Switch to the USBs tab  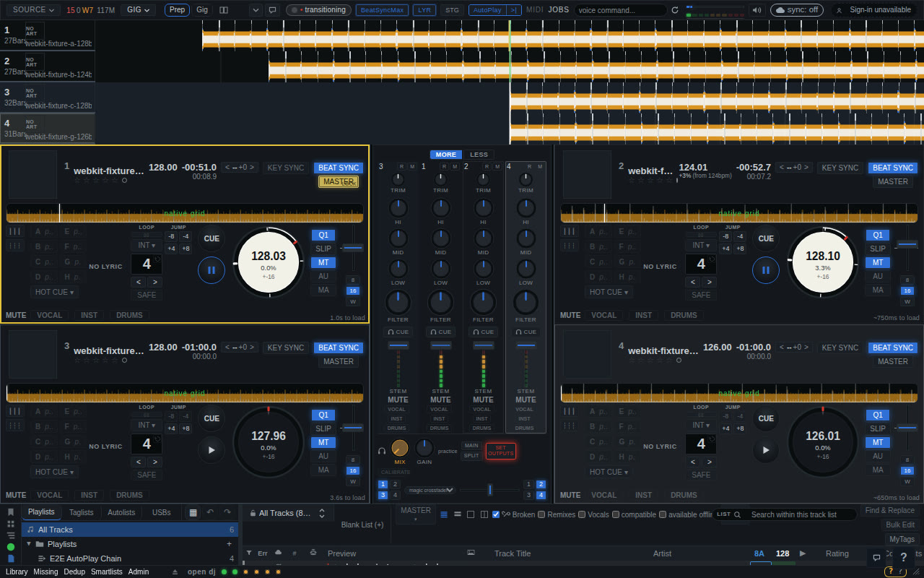pyautogui.click(x=162, y=512)
